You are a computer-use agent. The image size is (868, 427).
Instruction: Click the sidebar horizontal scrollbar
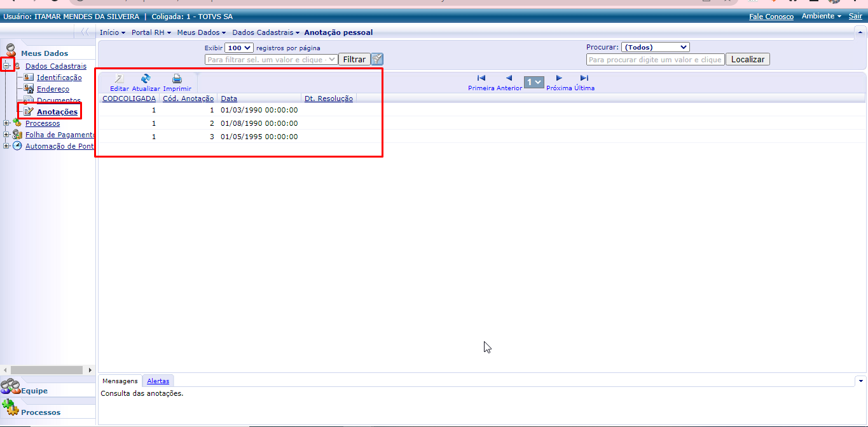(47, 370)
